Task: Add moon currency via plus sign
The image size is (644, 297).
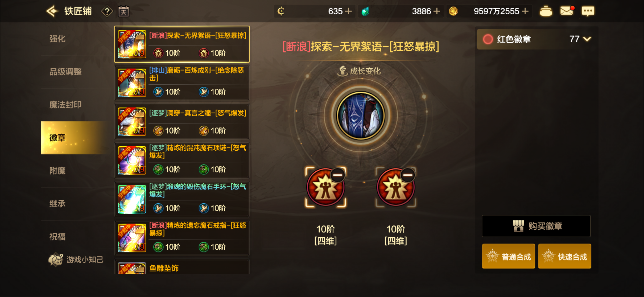Action: tap(348, 11)
